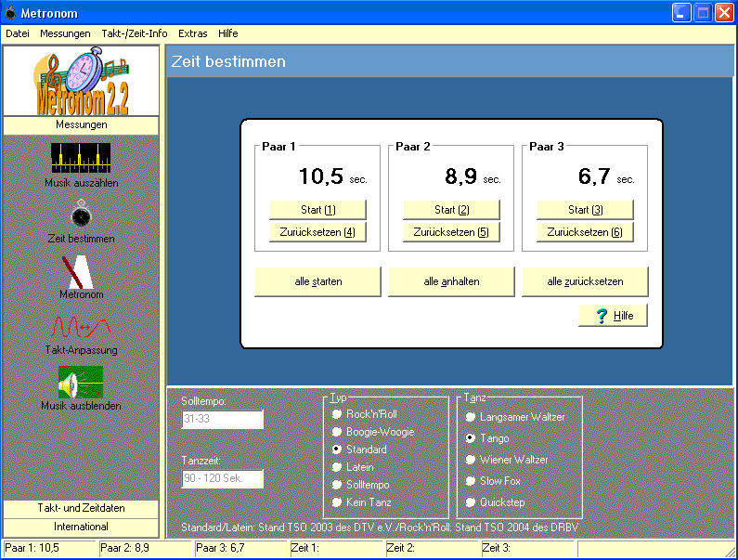Start the timer for Paar 1

(x=317, y=210)
